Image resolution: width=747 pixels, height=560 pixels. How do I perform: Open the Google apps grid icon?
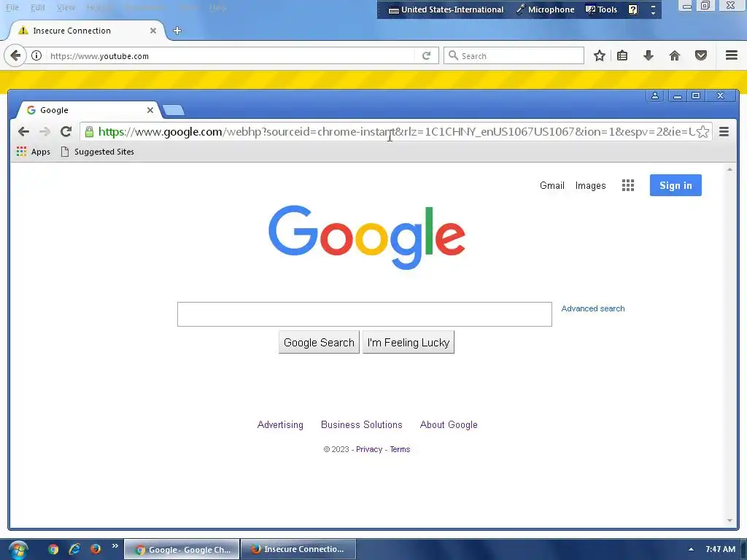coord(628,185)
